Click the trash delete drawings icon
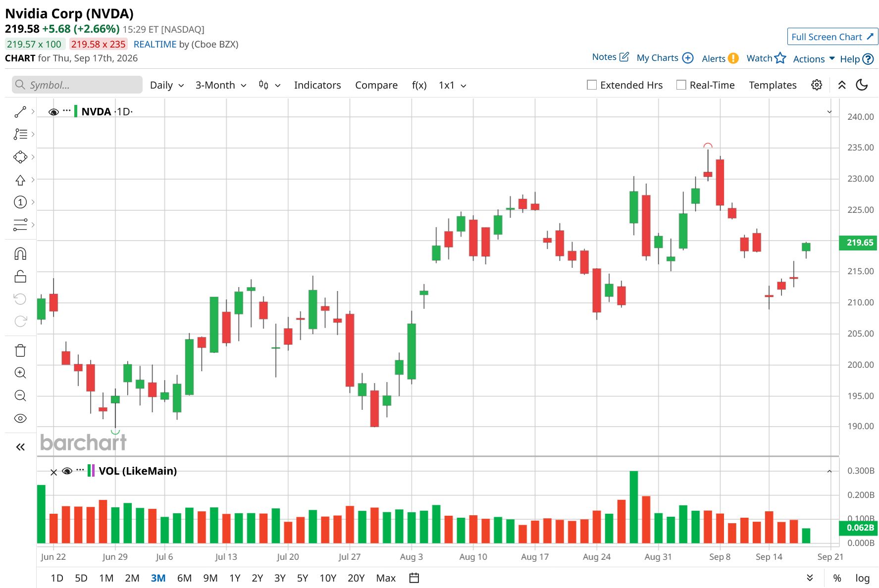879x588 pixels. pyautogui.click(x=20, y=350)
